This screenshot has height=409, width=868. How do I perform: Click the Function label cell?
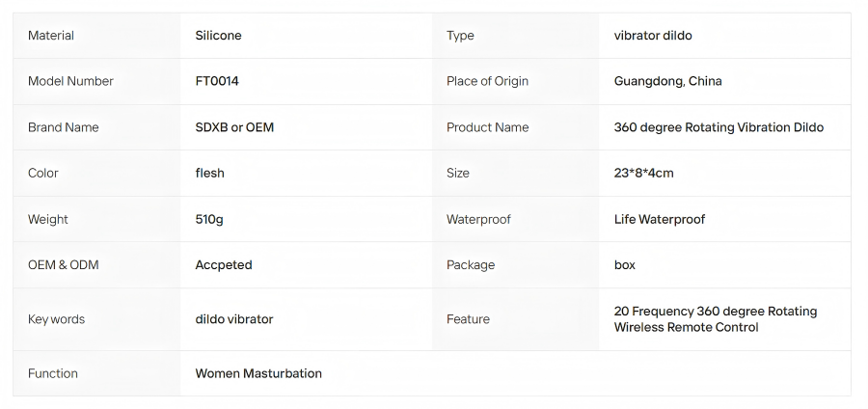96,373
